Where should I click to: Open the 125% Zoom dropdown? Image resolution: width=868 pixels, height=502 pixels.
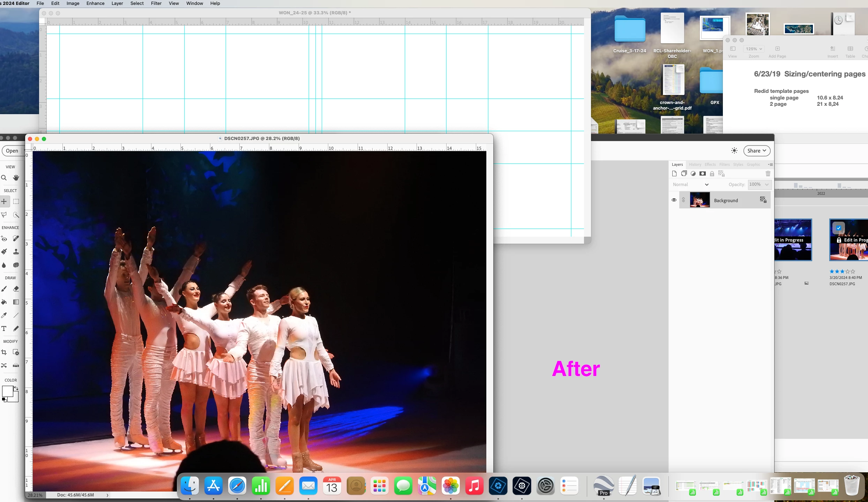(754, 49)
